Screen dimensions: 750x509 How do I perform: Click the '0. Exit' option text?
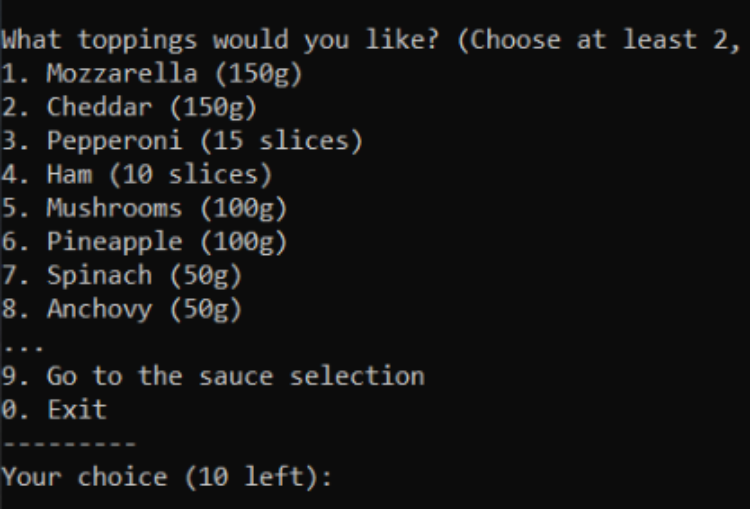click(x=54, y=410)
